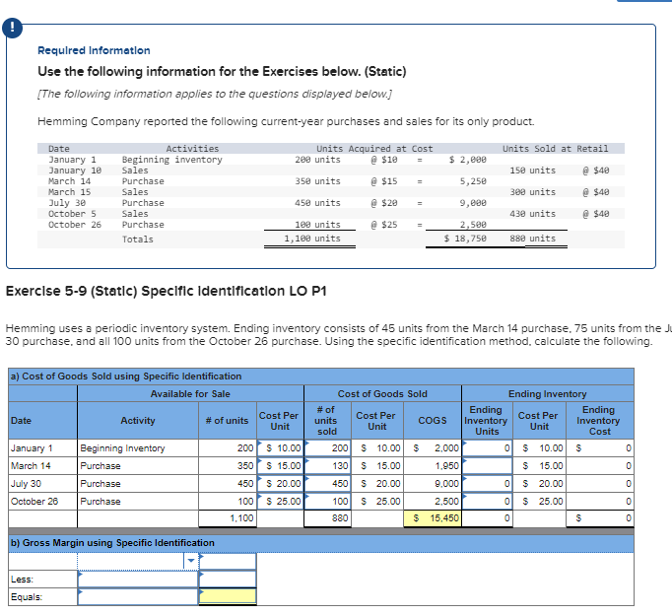Click the yellow COGS total $15,450 cell

(433, 518)
